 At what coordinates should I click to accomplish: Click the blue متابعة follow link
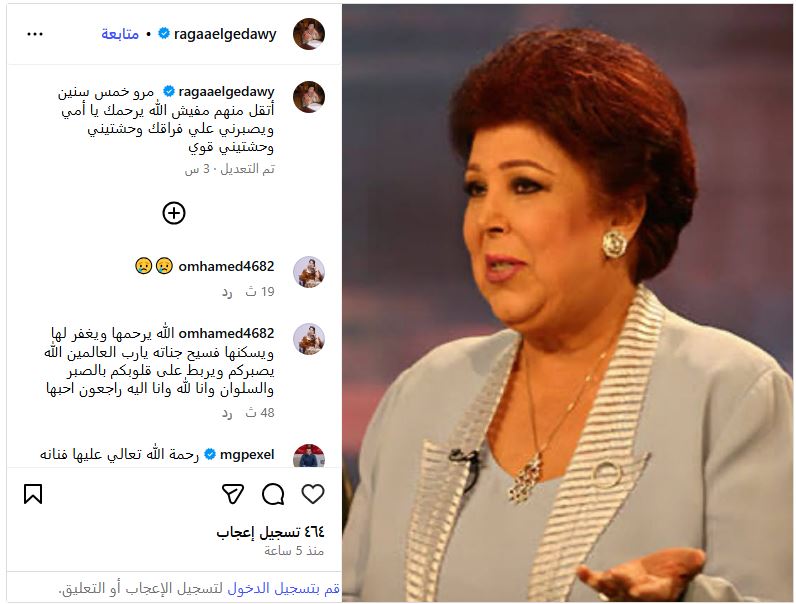tap(120, 34)
